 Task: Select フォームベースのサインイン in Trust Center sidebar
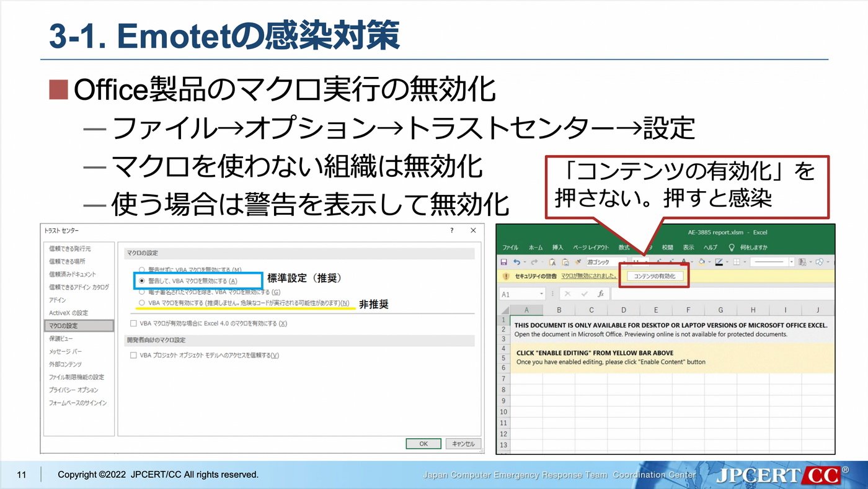(77, 403)
